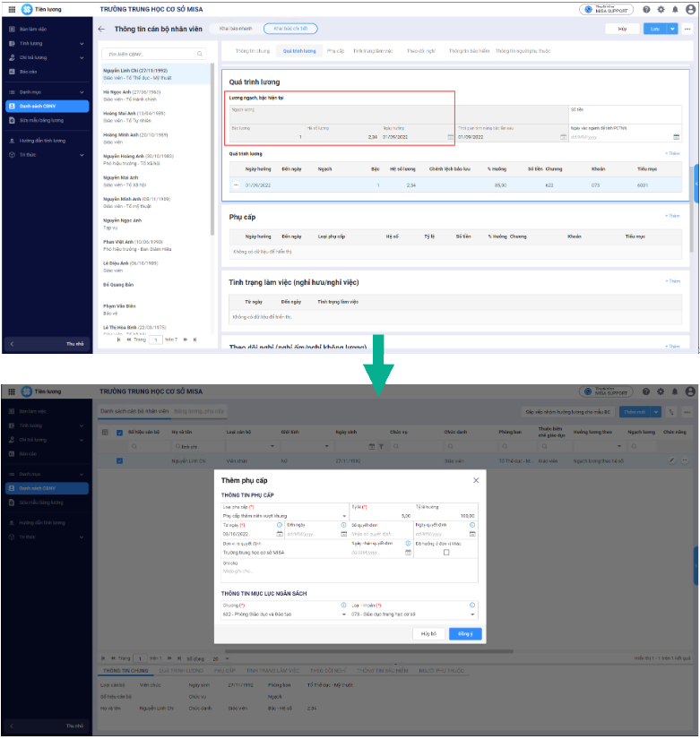
Task: Close the Thêm phụ cấp dialog with the X icon
Action: click(x=476, y=480)
